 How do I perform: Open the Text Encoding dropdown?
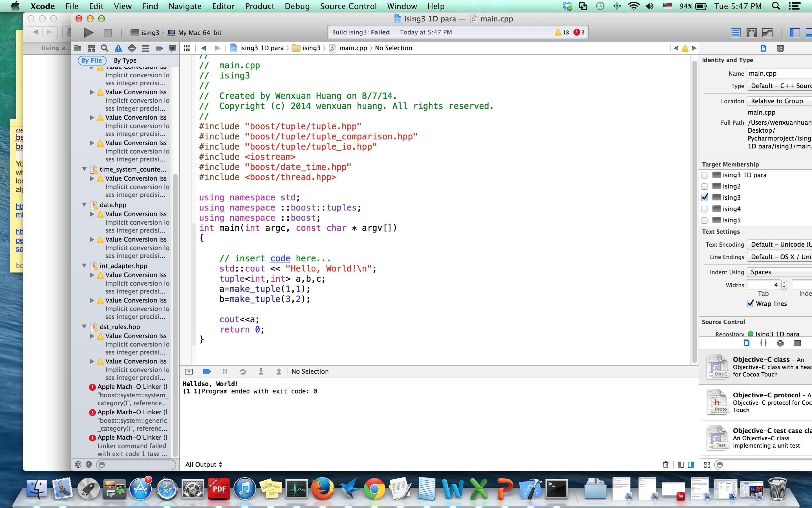click(780, 245)
